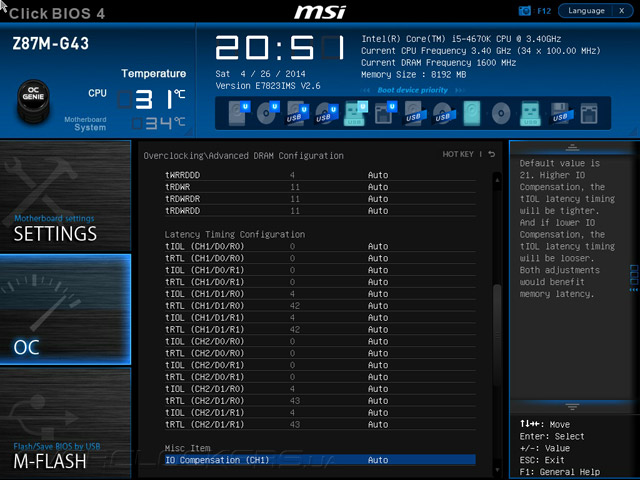Select the legacy network boot icon without badge
The height and width of the screenshot is (480, 640).
click(589, 113)
